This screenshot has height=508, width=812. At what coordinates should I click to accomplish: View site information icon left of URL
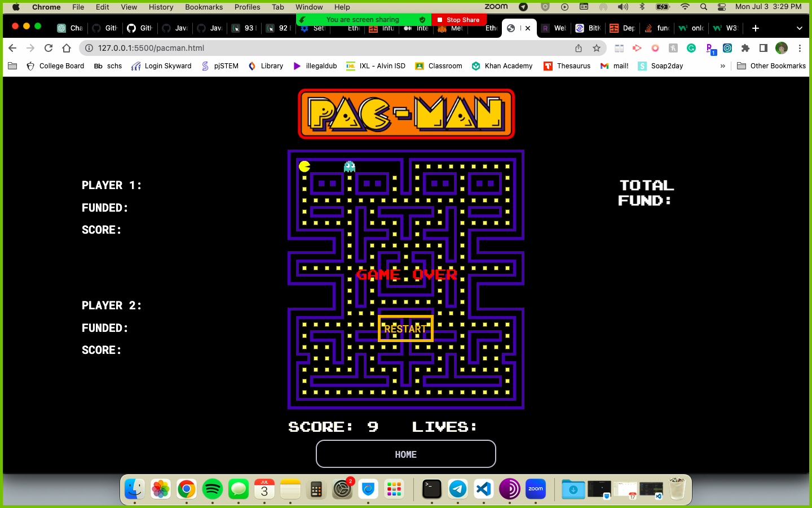(89, 48)
